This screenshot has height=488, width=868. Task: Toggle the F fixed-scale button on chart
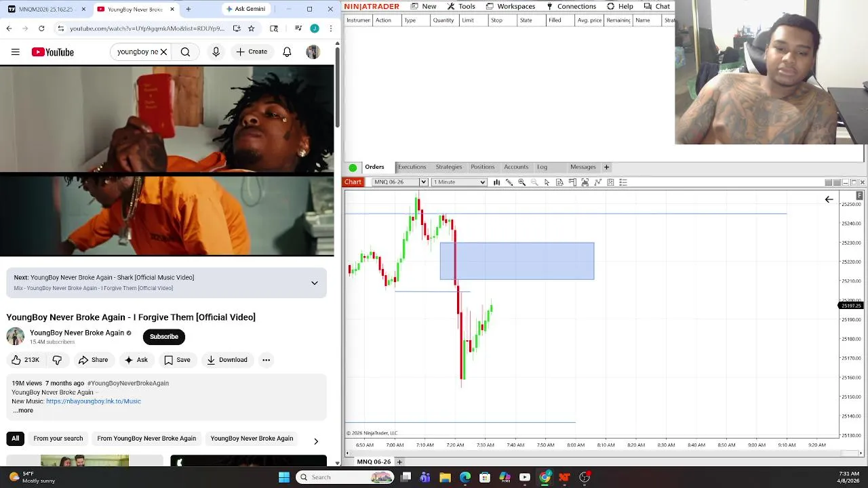[859, 196]
